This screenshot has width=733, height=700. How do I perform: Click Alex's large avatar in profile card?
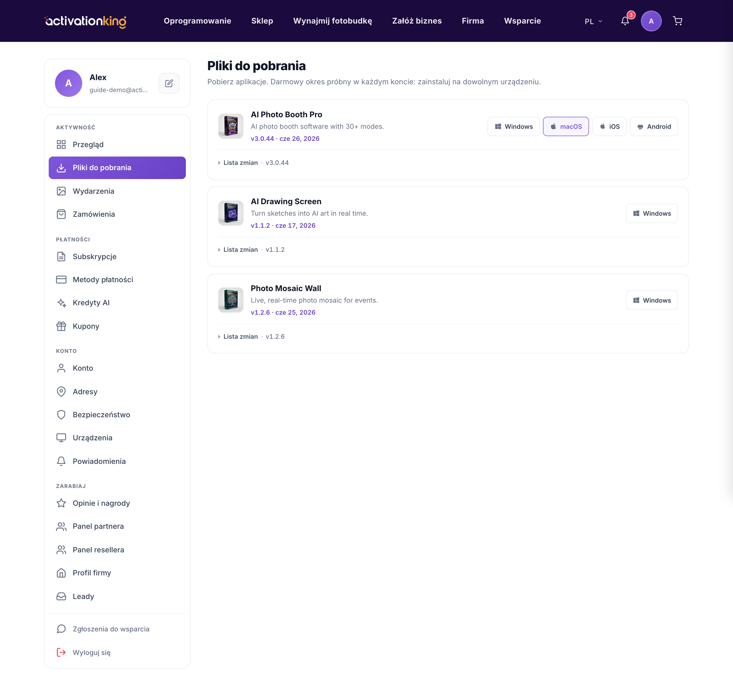click(x=69, y=83)
